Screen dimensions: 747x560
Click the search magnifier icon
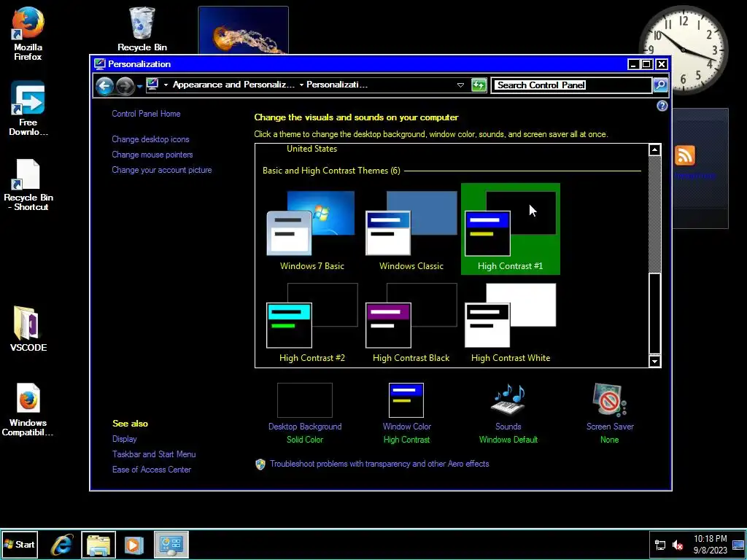[x=660, y=85]
